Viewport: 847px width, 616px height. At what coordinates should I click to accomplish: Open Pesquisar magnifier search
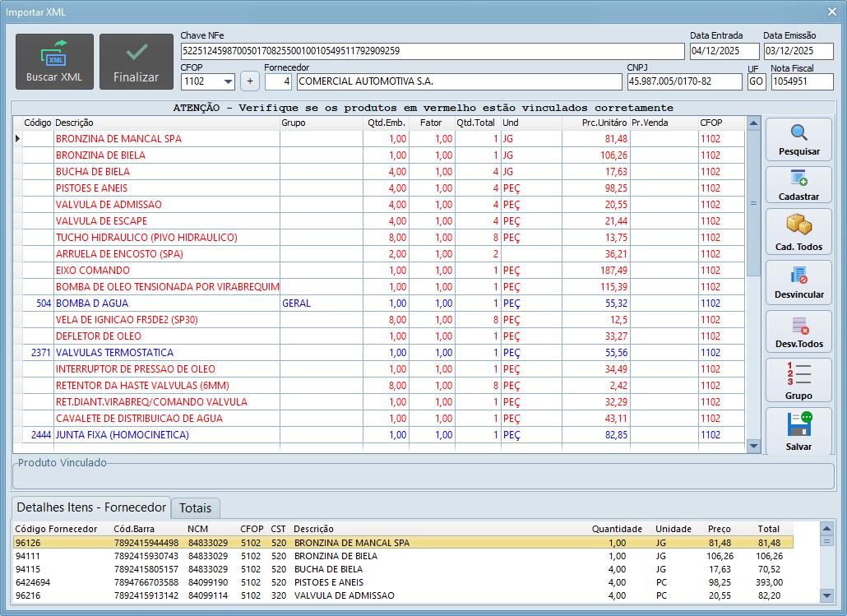click(798, 140)
